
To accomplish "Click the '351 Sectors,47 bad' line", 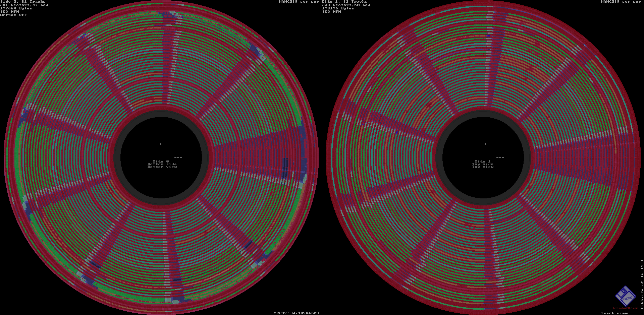I will pos(24,5).
